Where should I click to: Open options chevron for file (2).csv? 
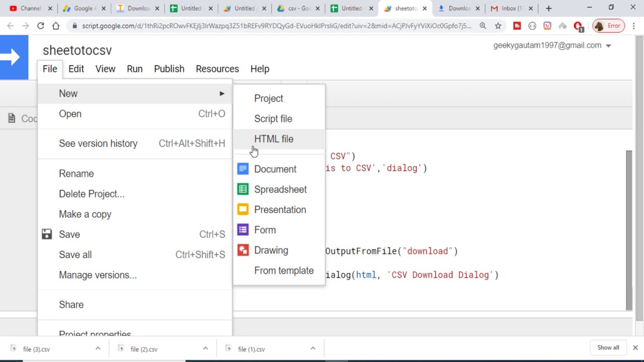pyautogui.click(x=205, y=348)
